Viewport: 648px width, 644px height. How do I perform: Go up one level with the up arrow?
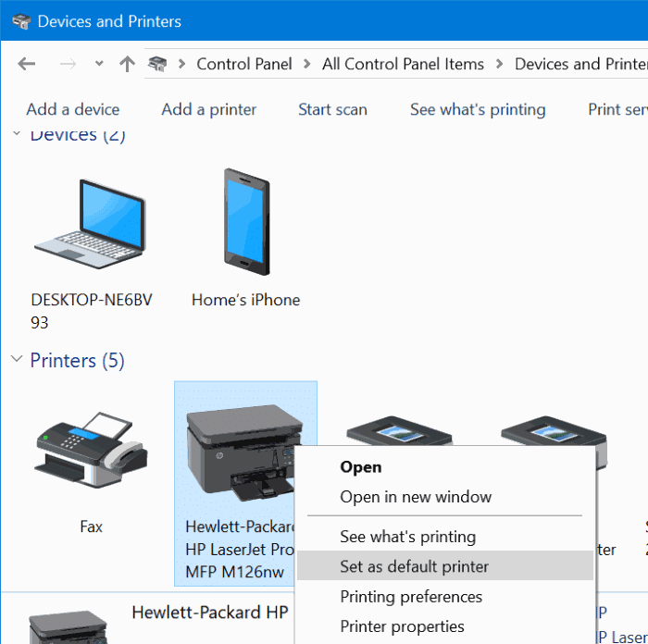click(x=127, y=64)
